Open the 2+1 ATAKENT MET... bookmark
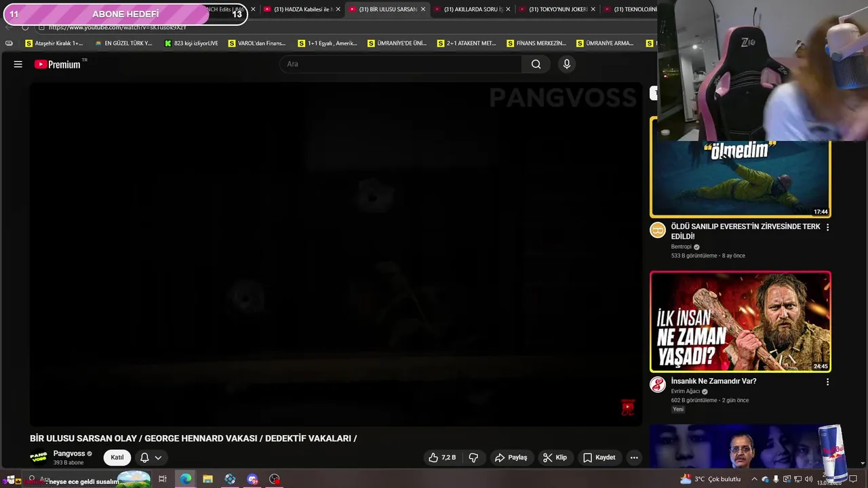 pos(467,43)
